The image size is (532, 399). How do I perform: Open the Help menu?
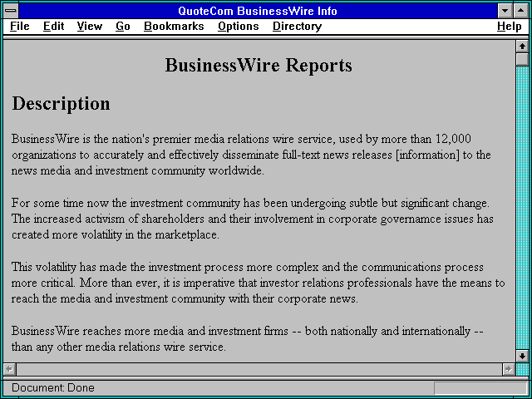pos(510,27)
